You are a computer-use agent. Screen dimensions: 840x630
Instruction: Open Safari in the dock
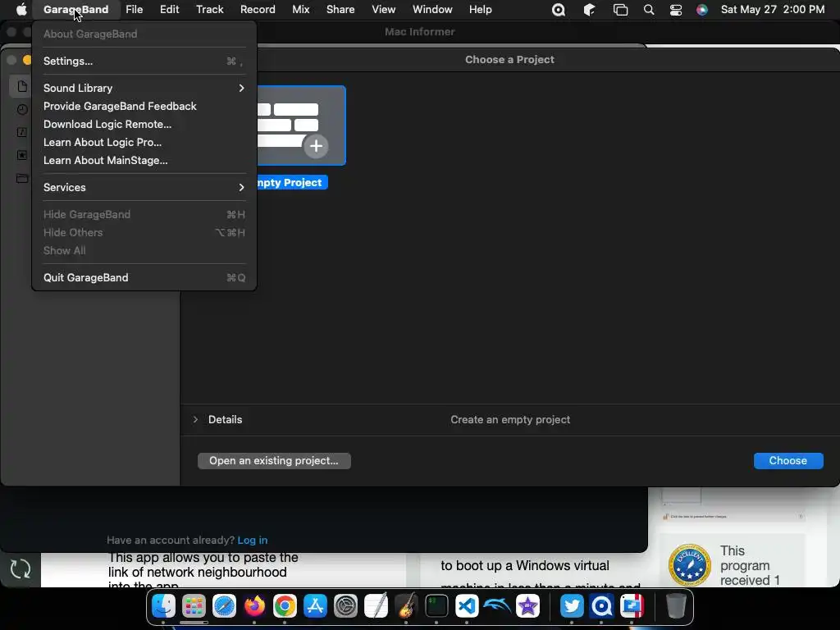[x=224, y=606]
